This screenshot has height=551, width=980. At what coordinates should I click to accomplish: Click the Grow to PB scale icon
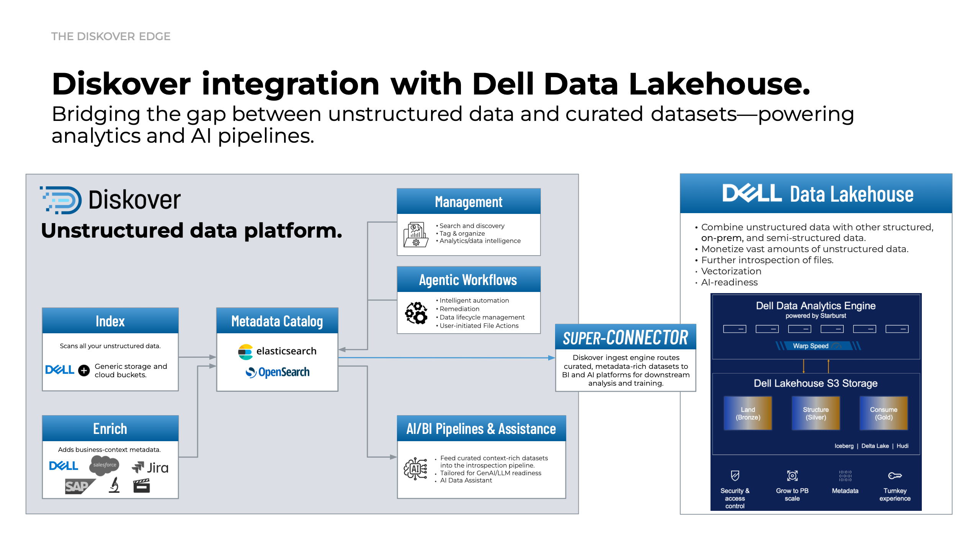tap(792, 476)
